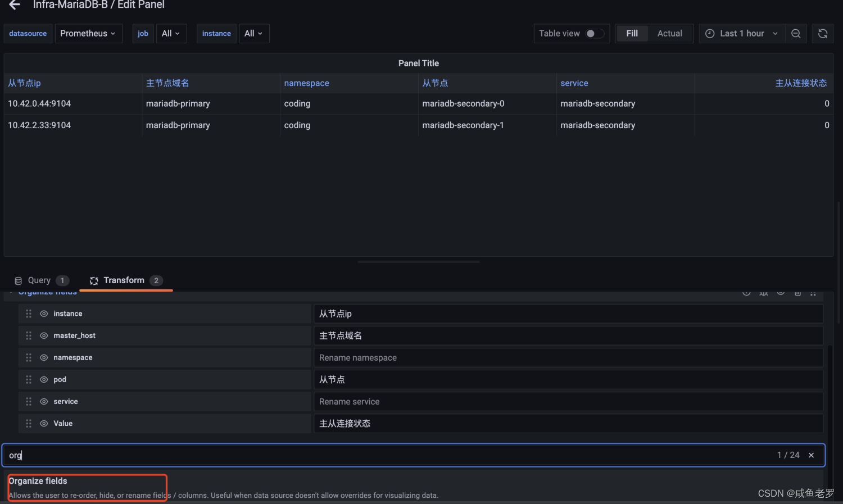Sort table by 主节点域名 column header

click(167, 83)
